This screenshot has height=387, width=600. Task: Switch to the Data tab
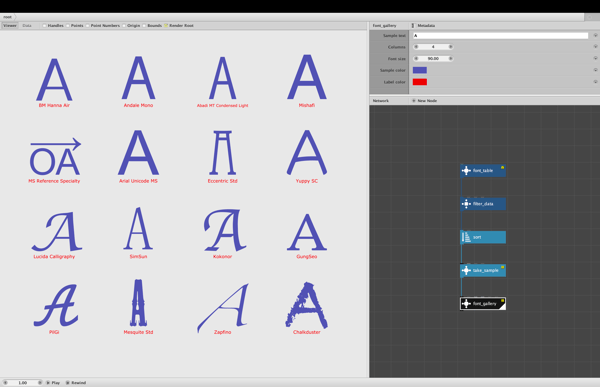[27, 26]
